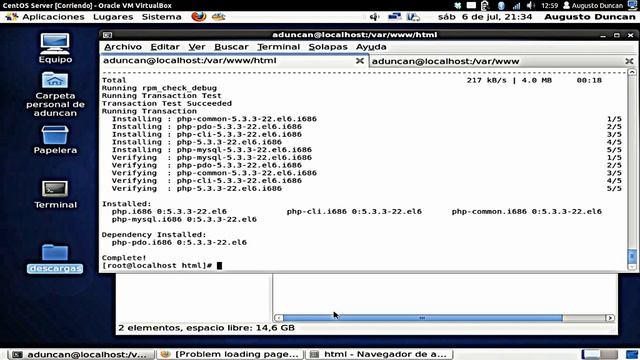Click the file browser horizontal scrollbar thumb

tap(422, 318)
